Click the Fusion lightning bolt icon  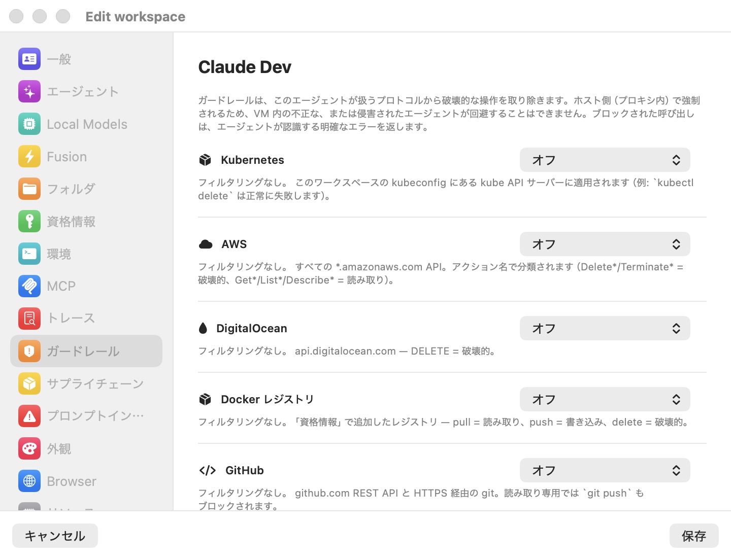tap(29, 156)
